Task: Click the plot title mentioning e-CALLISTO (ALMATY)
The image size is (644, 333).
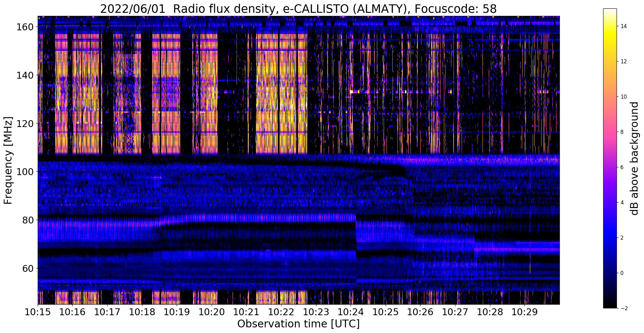Action: click(298, 9)
